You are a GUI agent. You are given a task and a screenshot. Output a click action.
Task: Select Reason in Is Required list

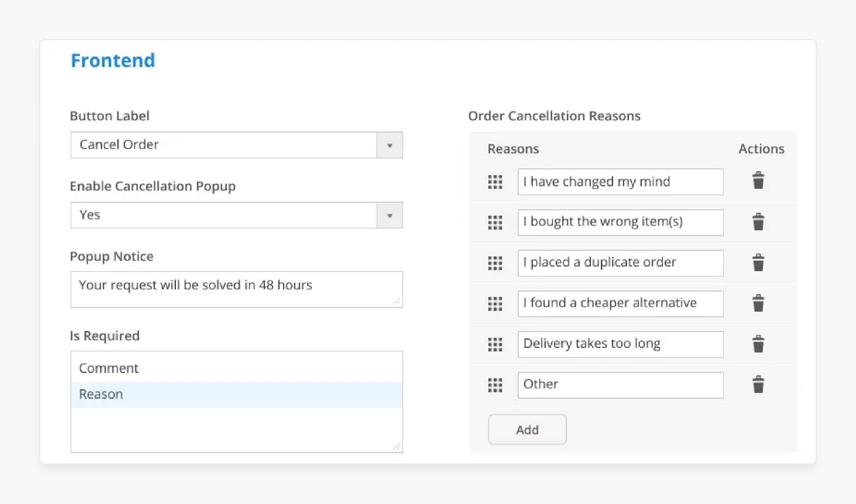[236, 394]
